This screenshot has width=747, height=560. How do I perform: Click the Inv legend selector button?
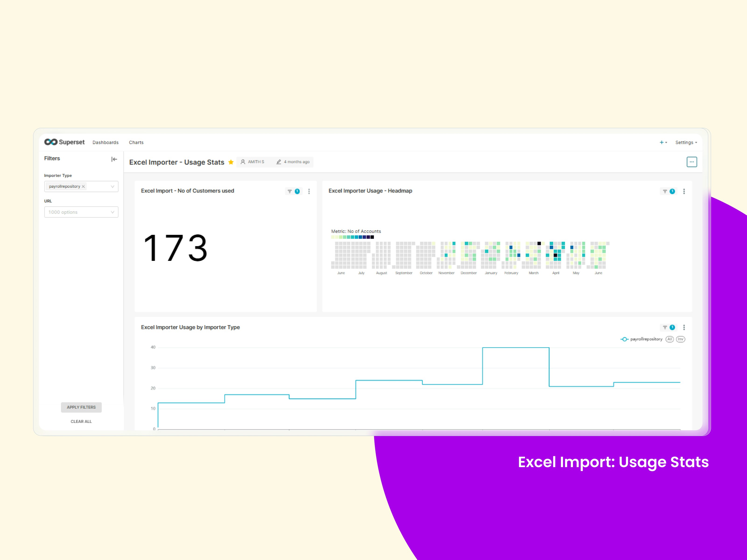[680, 339]
